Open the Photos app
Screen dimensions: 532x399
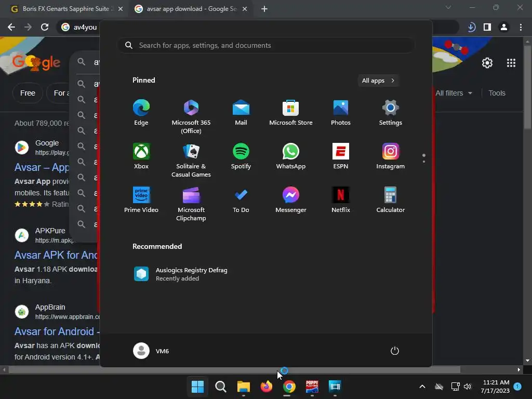pos(341,113)
